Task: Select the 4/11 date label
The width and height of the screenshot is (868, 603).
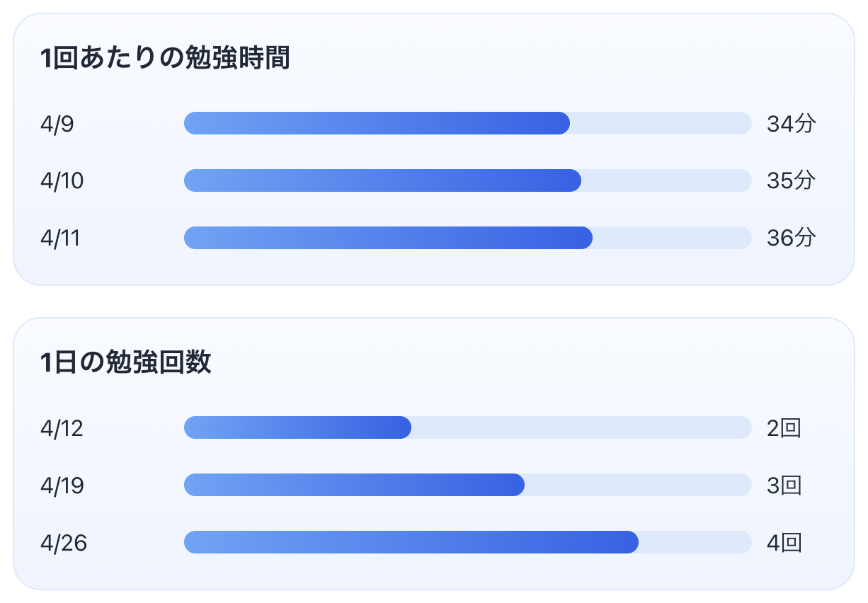Action: (61, 239)
